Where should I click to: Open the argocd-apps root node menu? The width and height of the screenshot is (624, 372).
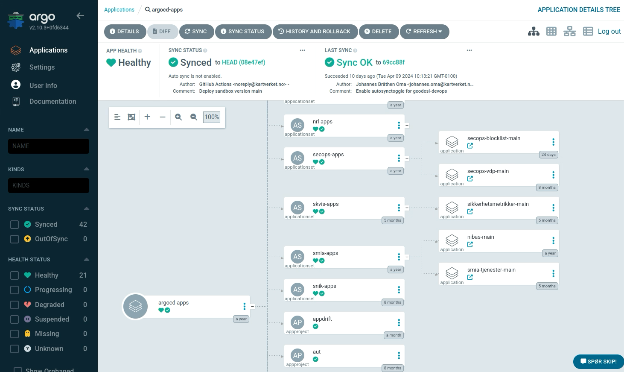tap(244, 306)
